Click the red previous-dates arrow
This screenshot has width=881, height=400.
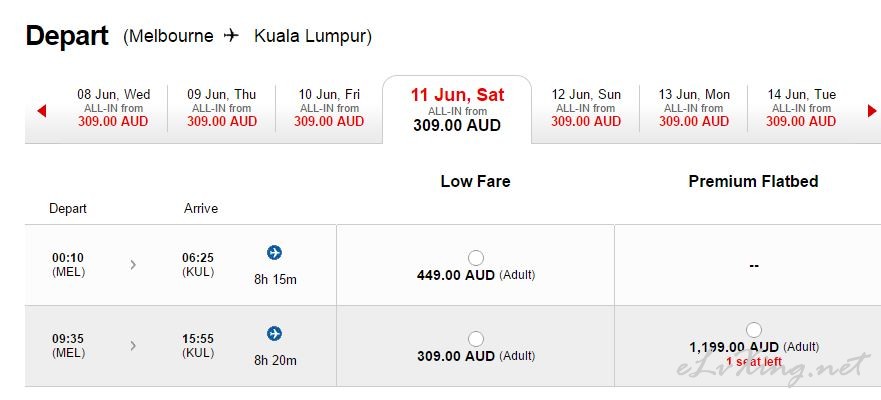point(42,111)
